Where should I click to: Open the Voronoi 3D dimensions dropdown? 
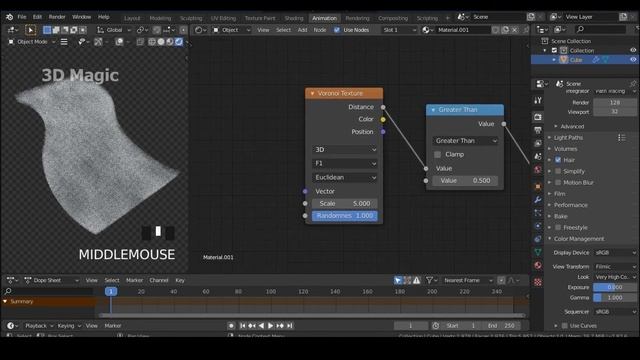click(345, 150)
